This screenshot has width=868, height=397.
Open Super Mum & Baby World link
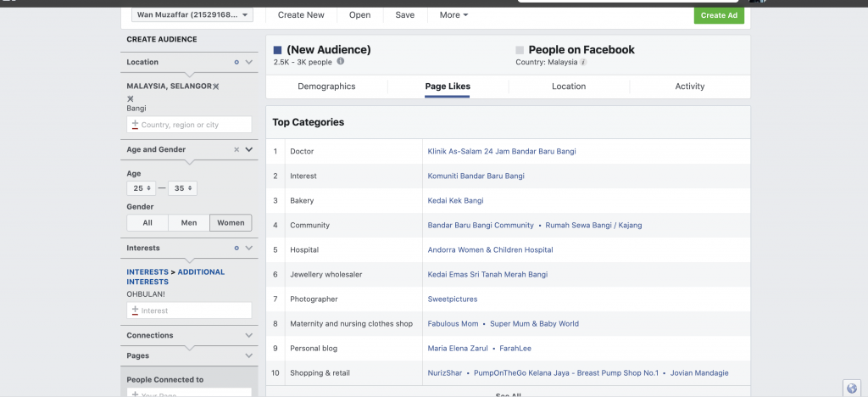pyautogui.click(x=534, y=324)
